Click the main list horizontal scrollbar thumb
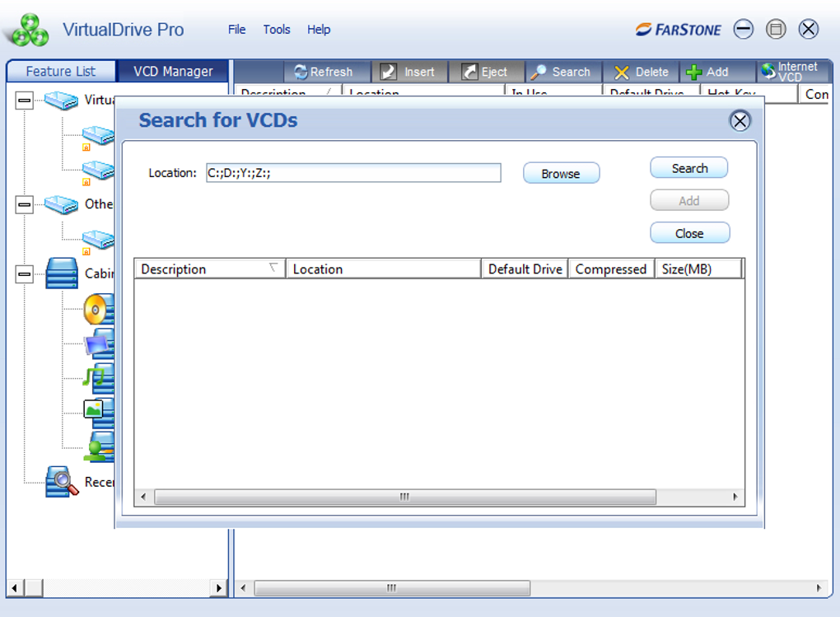The width and height of the screenshot is (840, 617). coord(392,588)
